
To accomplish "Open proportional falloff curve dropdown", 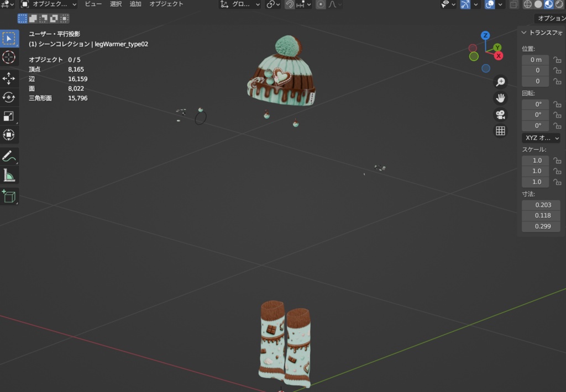I will tap(334, 4).
